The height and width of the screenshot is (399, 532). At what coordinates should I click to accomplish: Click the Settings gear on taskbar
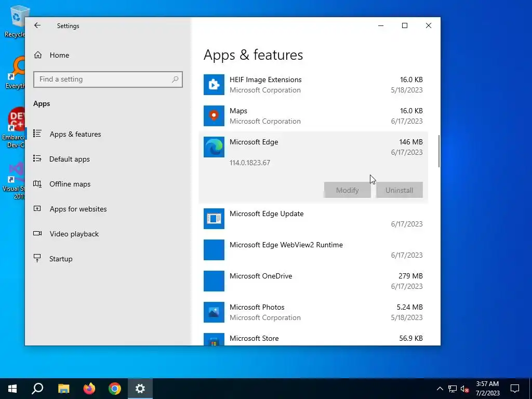(x=140, y=389)
